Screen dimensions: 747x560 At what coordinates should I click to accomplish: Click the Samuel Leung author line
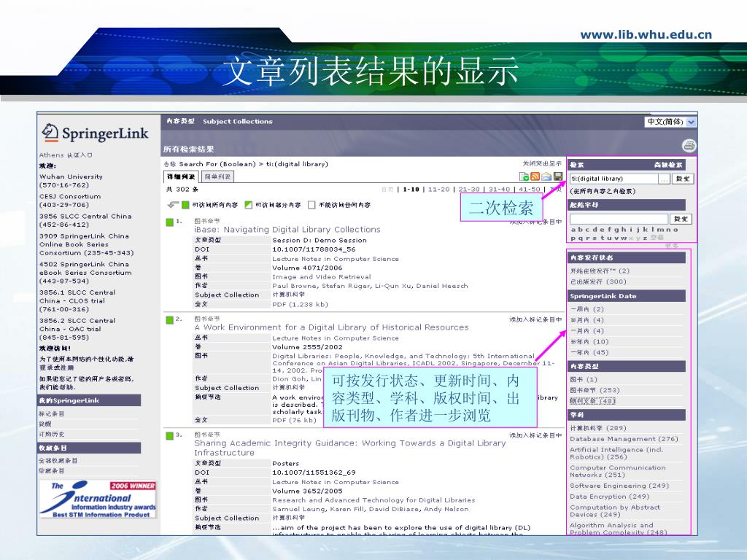[x=370, y=509]
